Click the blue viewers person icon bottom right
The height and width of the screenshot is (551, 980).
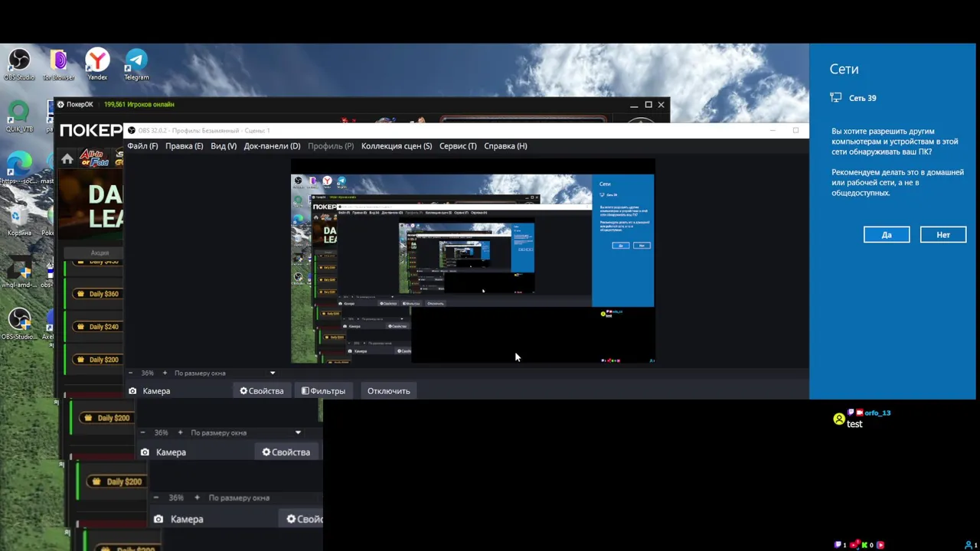click(x=968, y=545)
